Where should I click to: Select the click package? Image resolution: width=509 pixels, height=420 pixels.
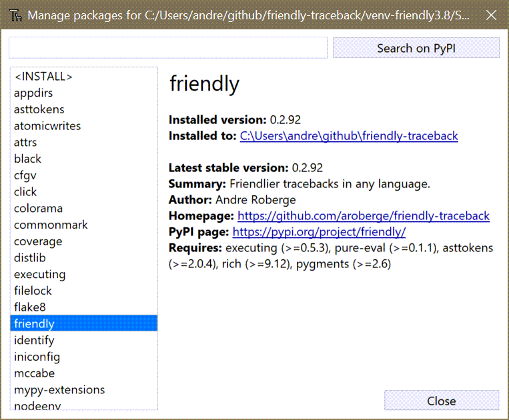[84, 192]
